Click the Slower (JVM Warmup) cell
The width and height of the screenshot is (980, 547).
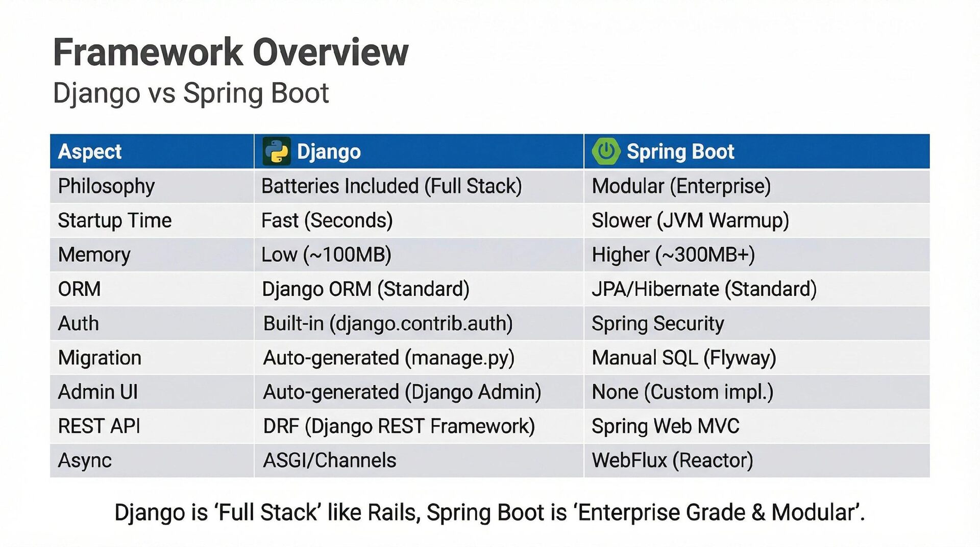[690, 220]
